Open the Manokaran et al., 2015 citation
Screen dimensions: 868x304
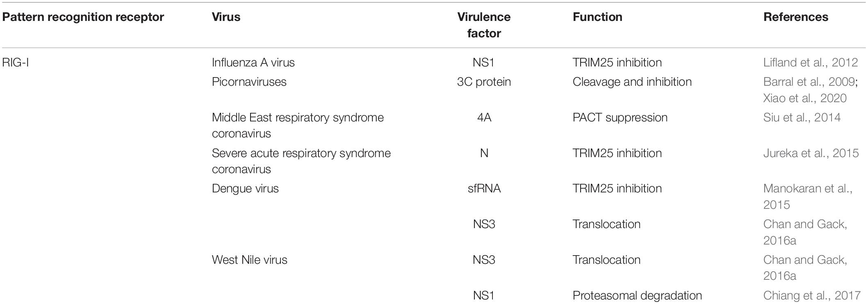pos(808,197)
